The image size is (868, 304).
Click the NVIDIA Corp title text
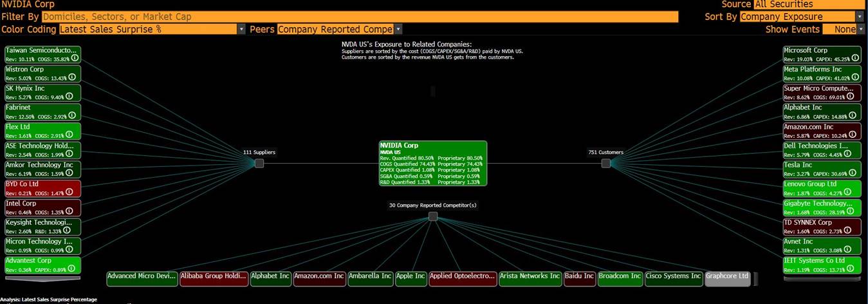point(27,5)
